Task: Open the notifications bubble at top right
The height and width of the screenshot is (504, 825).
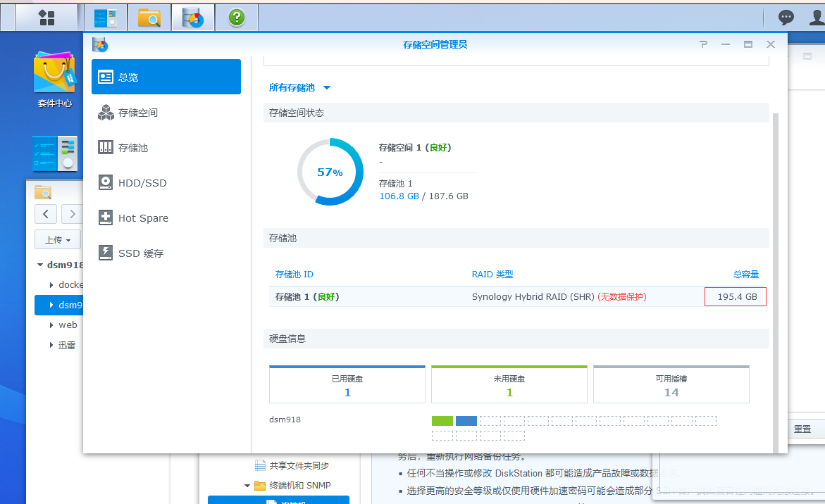Action: [x=785, y=17]
